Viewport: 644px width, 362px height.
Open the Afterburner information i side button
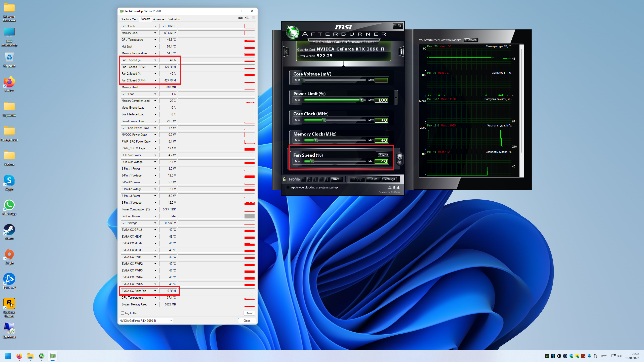401,52
